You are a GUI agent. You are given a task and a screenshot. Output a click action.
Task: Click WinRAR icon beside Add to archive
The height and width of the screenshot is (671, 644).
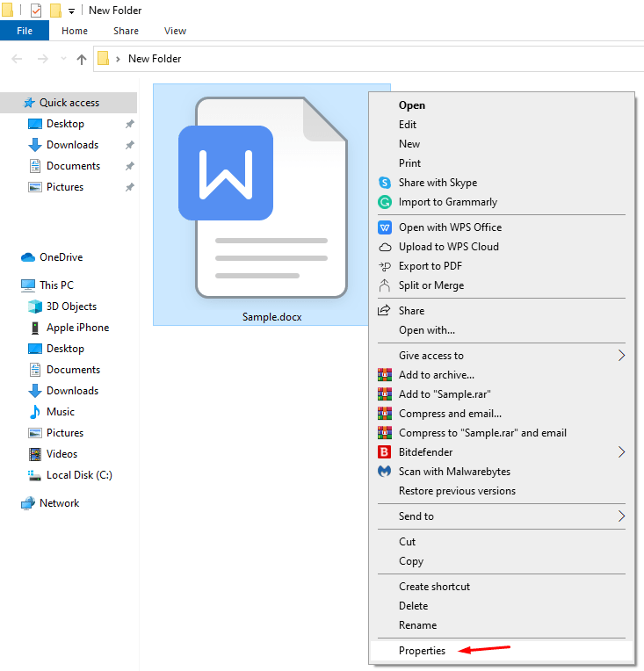(x=385, y=375)
